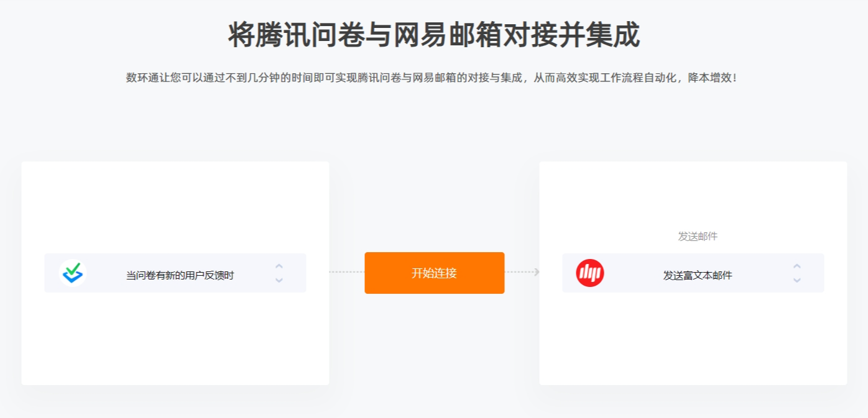The width and height of the screenshot is (868, 418).
Task: Click the orange 开始连接 button
Action: click(x=435, y=273)
